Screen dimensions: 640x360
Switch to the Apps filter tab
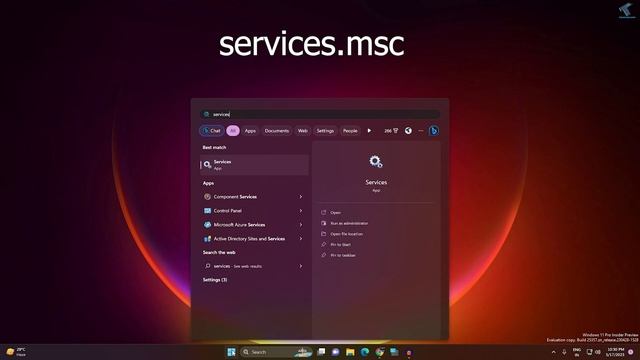click(x=250, y=131)
